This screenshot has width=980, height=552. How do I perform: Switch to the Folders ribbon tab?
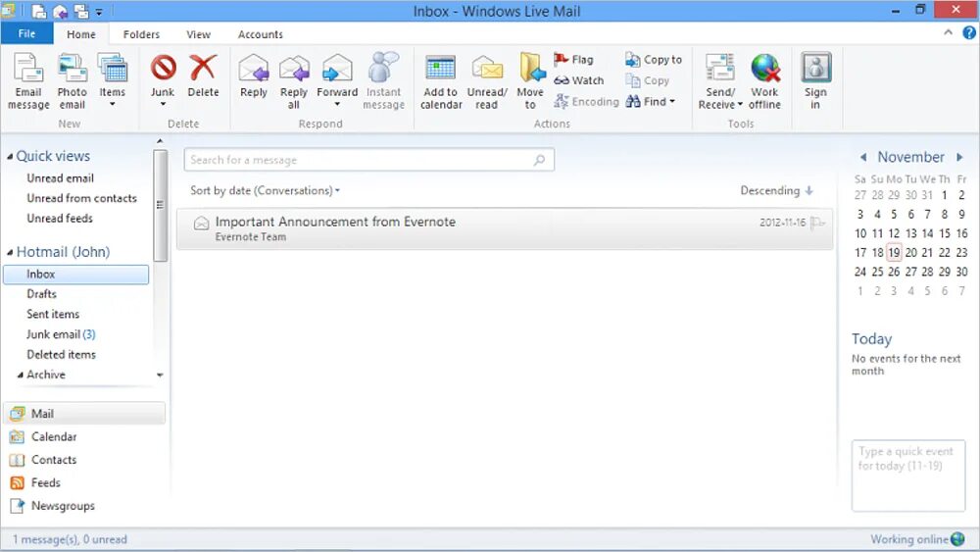tap(141, 34)
